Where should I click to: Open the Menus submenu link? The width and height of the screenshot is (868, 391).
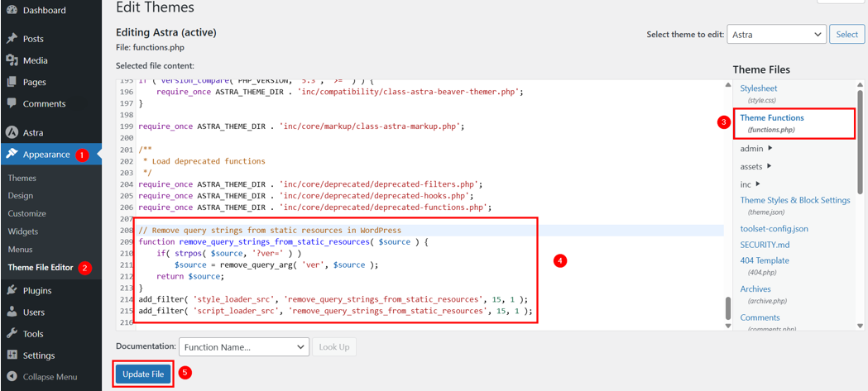21,250
